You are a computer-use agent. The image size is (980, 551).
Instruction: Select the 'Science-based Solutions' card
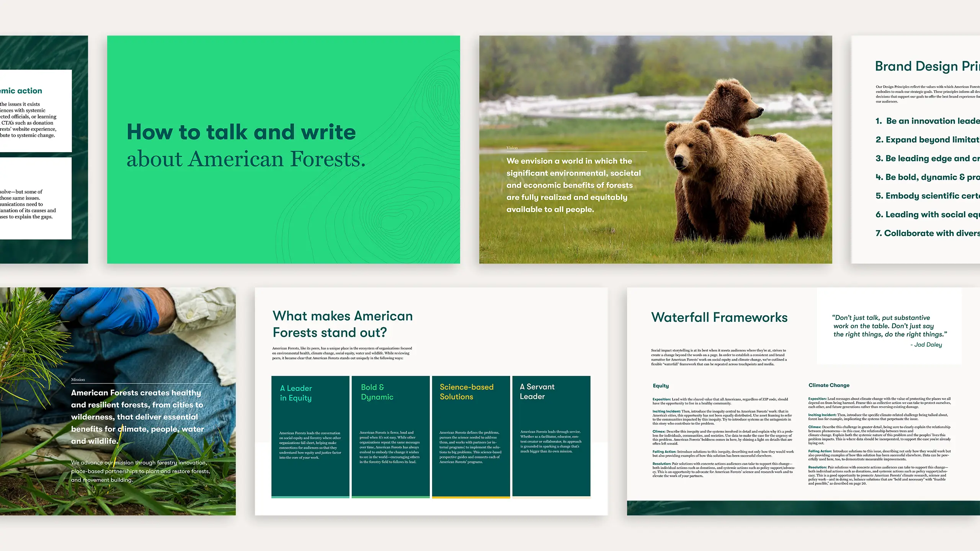(471, 437)
